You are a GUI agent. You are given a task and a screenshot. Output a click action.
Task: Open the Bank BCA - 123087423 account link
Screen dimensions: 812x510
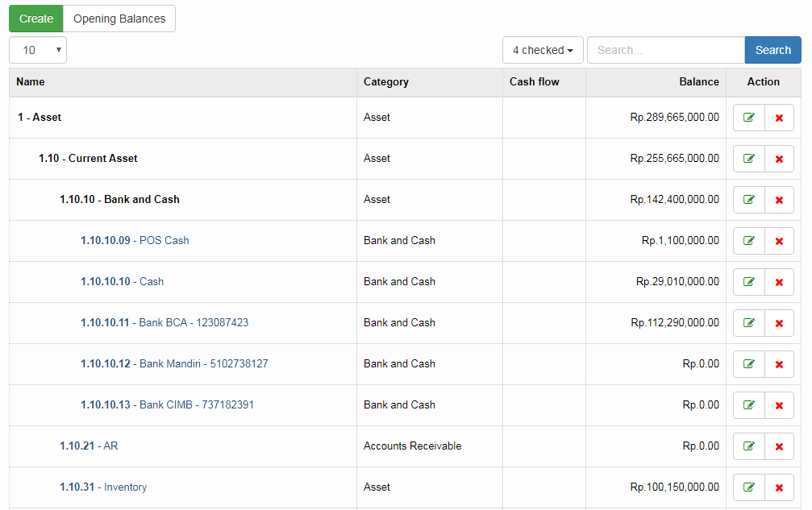point(194,322)
